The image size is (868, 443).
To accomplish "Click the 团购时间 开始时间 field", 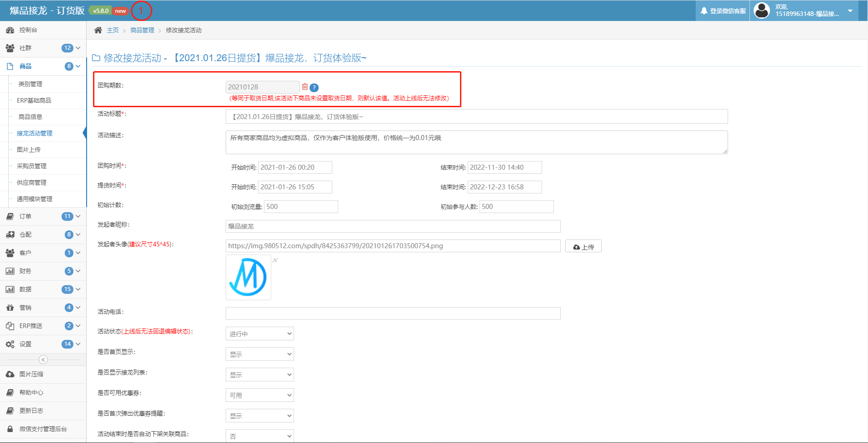I will (x=295, y=167).
